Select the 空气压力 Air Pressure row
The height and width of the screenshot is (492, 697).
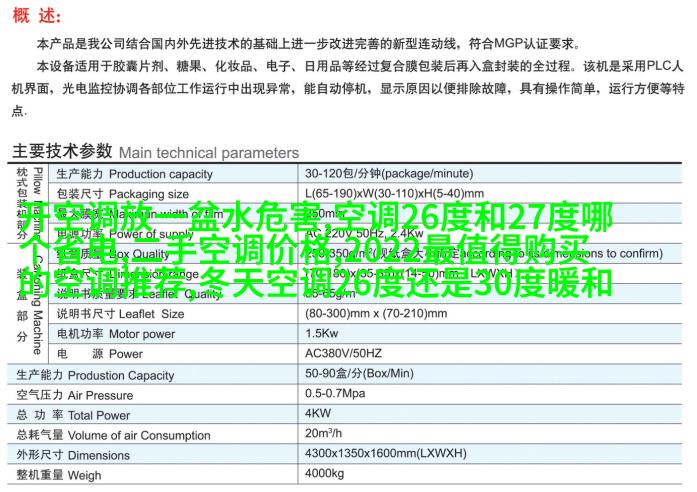click(75, 395)
